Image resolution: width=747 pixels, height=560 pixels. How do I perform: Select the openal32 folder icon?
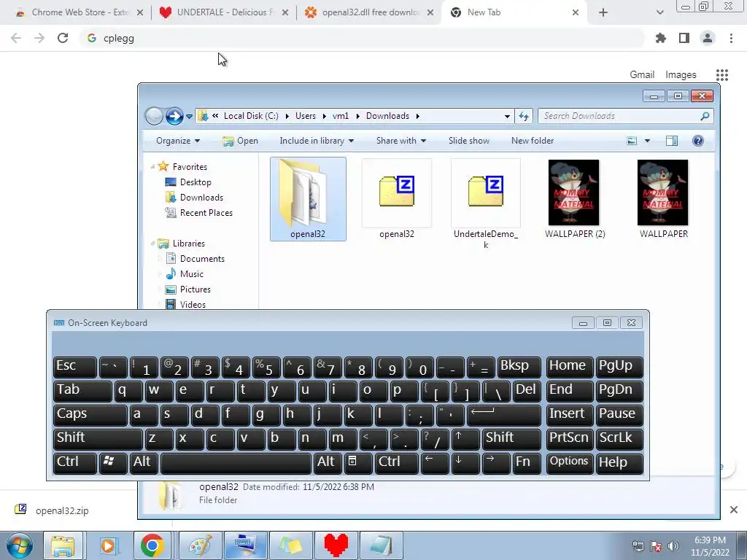pyautogui.click(x=308, y=199)
